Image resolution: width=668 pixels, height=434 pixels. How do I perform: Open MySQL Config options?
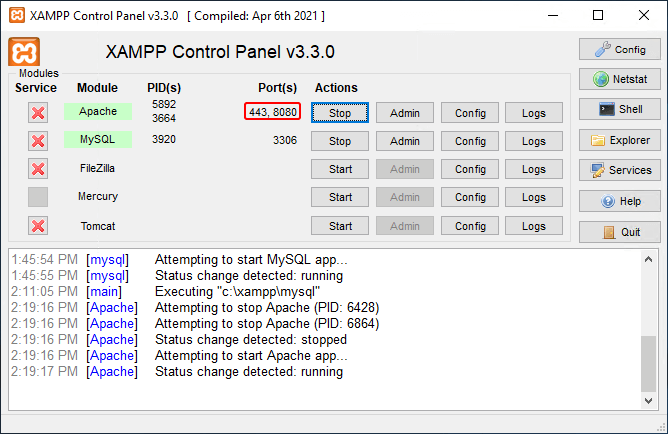[470, 141]
